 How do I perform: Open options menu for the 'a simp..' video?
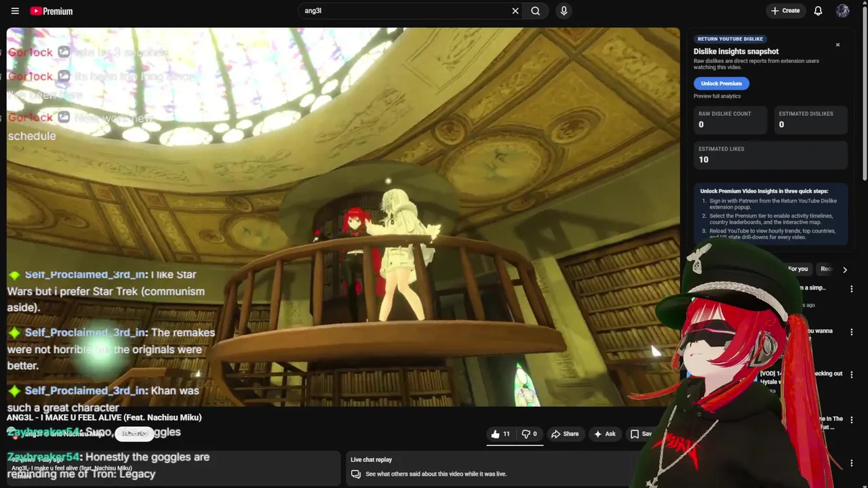coord(852,289)
